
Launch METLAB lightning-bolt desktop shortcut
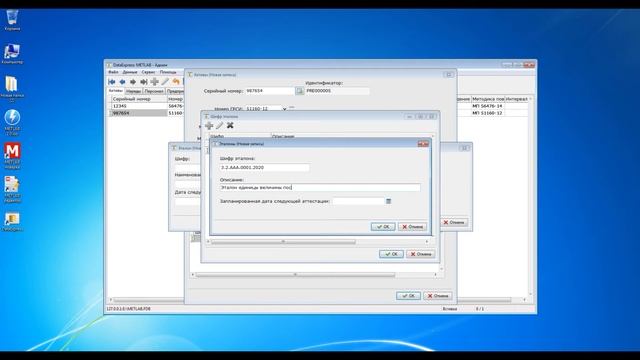[12, 122]
